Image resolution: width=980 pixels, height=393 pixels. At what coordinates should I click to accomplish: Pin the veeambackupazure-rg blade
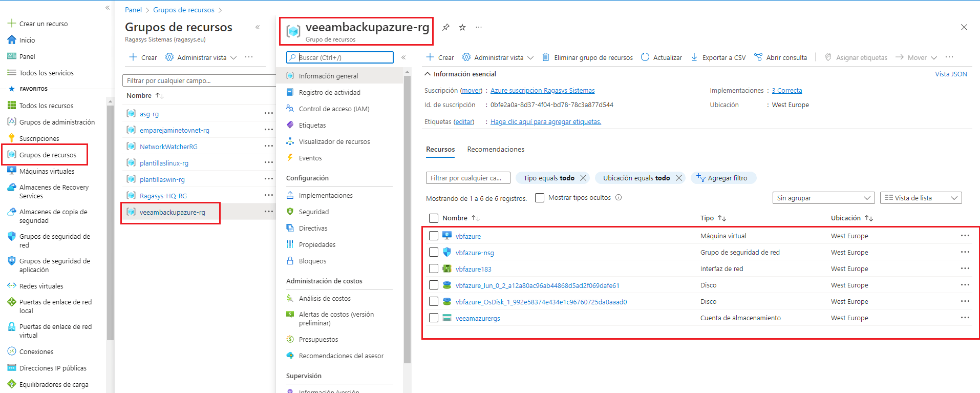click(446, 27)
